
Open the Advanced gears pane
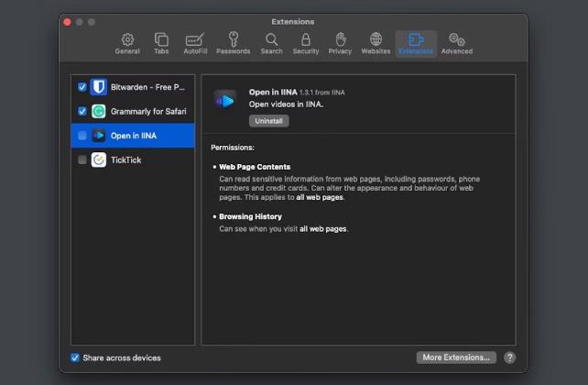pyautogui.click(x=457, y=43)
